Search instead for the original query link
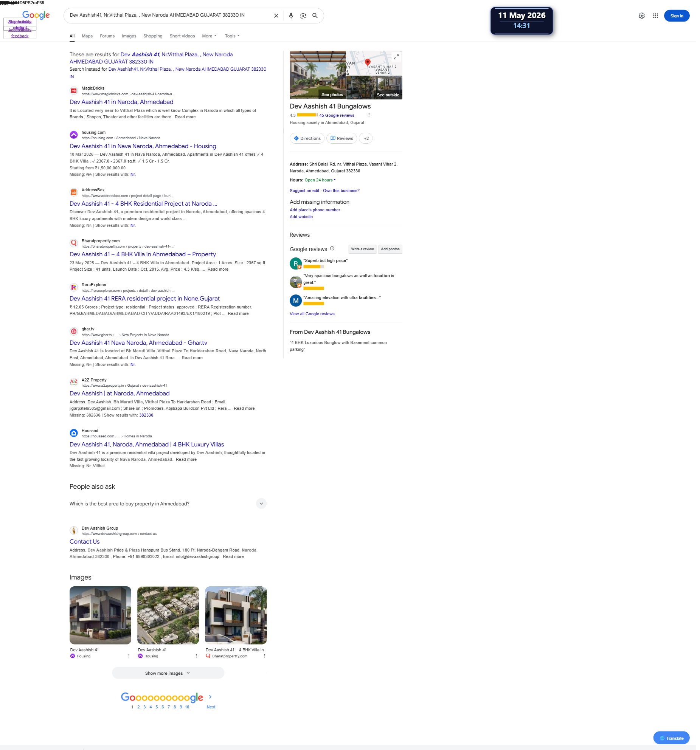 (168, 73)
